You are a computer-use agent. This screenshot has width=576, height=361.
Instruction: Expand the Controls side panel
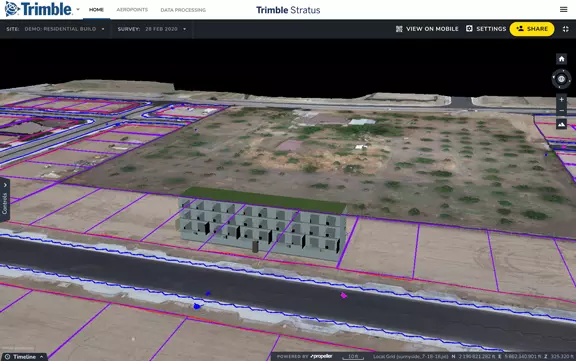point(5,200)
